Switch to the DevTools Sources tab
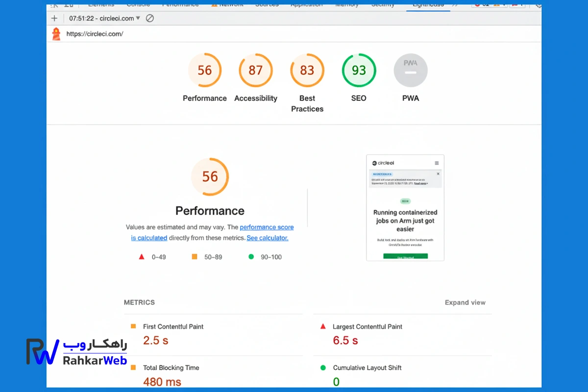 268,4
